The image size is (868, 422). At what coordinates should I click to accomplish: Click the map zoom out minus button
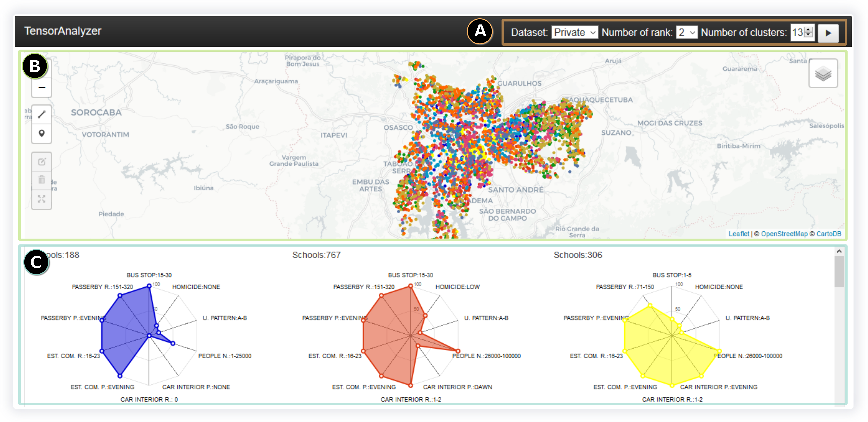(x=42, y=88)
